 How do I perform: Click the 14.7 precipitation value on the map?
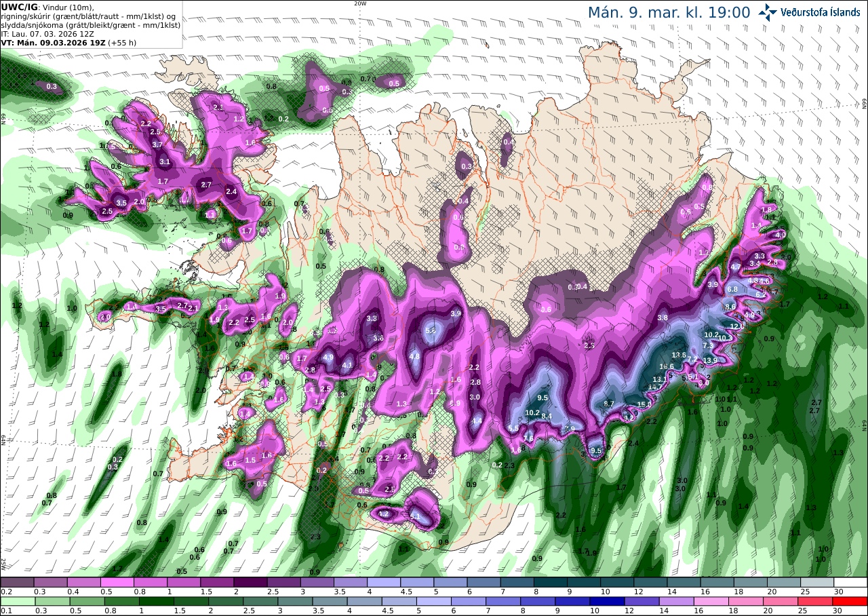(x=655, y=387)
